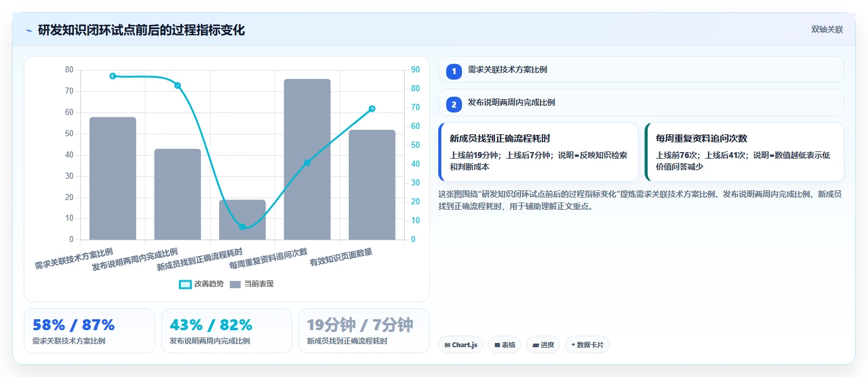The image size is (868, 377).
Task: Click the blue number 2 badge
Action: [x=453, y=104]
